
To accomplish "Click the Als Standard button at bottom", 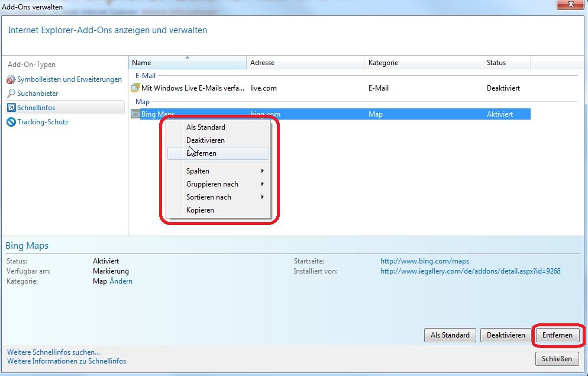I will pyautogui.click(x=450, y=335).
